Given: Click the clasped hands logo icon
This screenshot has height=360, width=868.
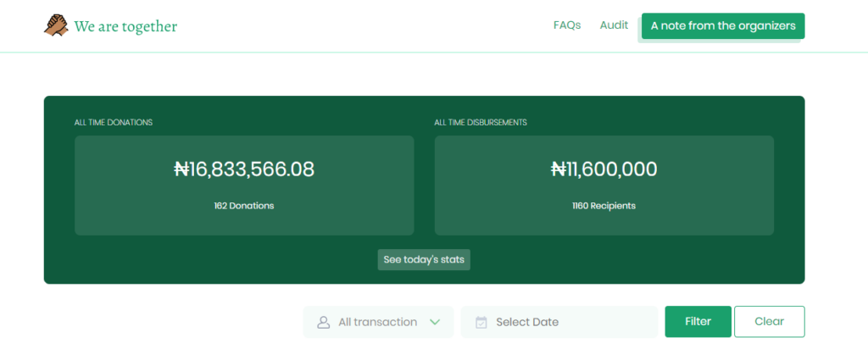Looking at the screenshot, I should pos(56,25).
